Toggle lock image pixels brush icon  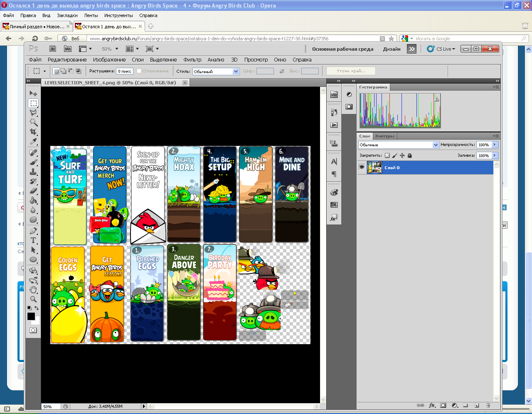pos(395,155)
